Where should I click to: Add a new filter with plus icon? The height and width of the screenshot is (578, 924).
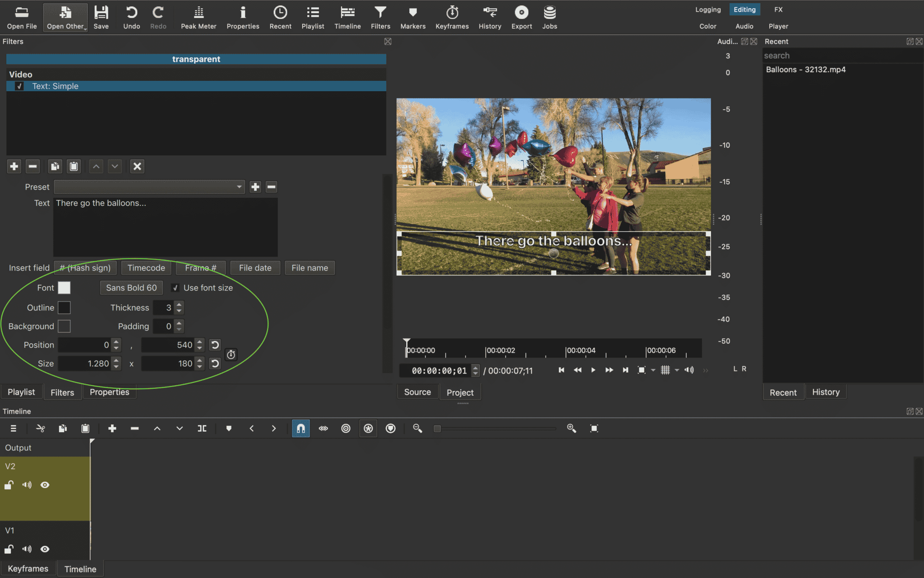14,166
